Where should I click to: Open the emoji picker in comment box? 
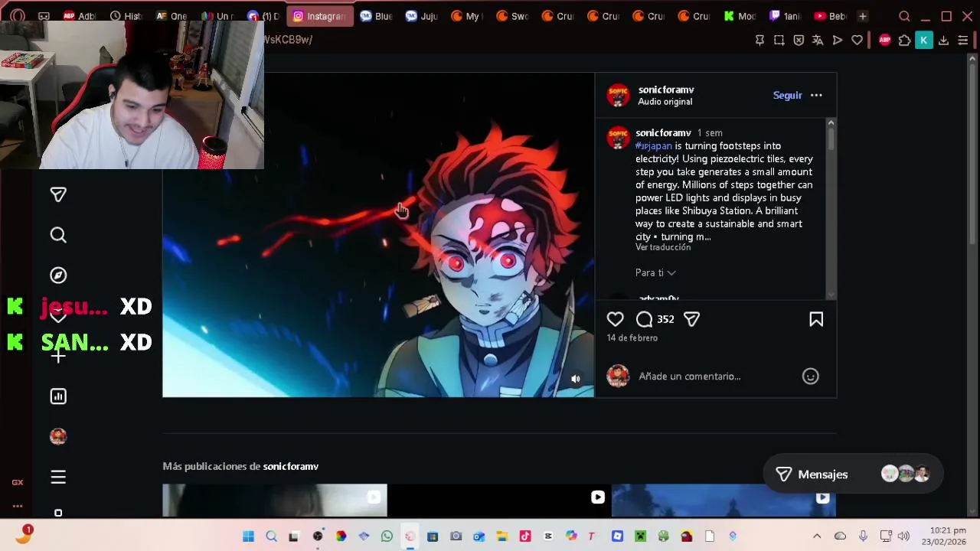[x=810, y=376]
